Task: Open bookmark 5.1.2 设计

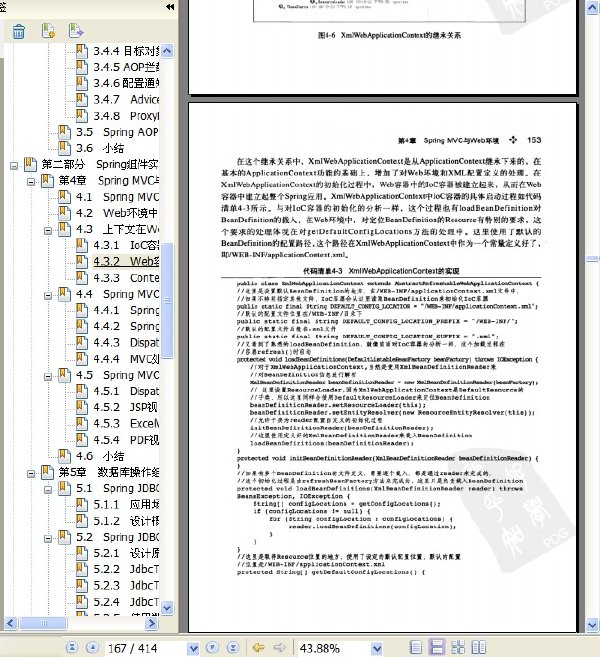Action: coord(126,521)
